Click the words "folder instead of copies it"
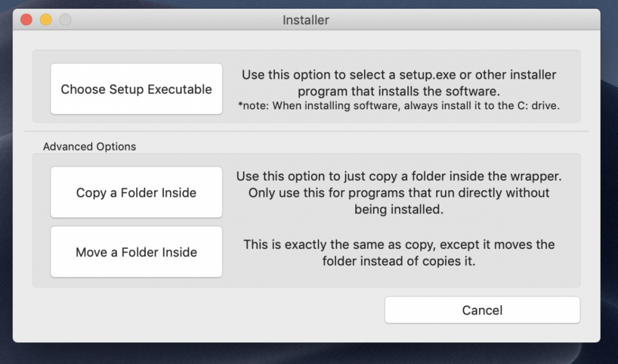This screenshot has width=618, height=364. point(399,261)
